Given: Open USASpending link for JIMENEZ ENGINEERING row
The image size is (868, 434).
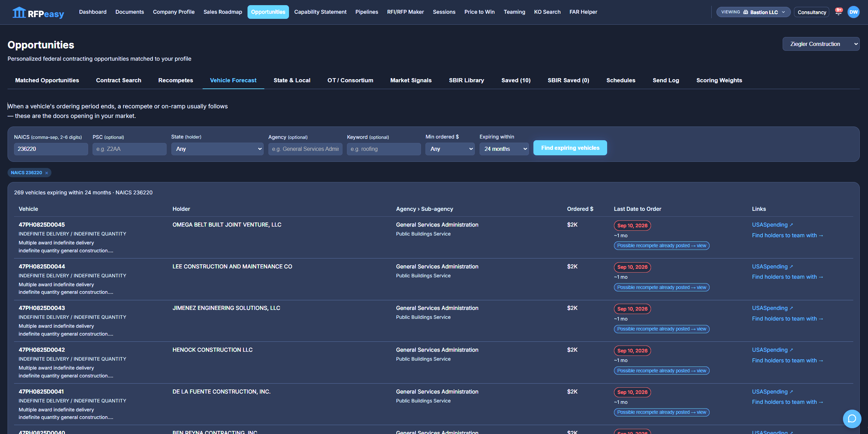Looking at the screenshot, I should click(772, 308).
